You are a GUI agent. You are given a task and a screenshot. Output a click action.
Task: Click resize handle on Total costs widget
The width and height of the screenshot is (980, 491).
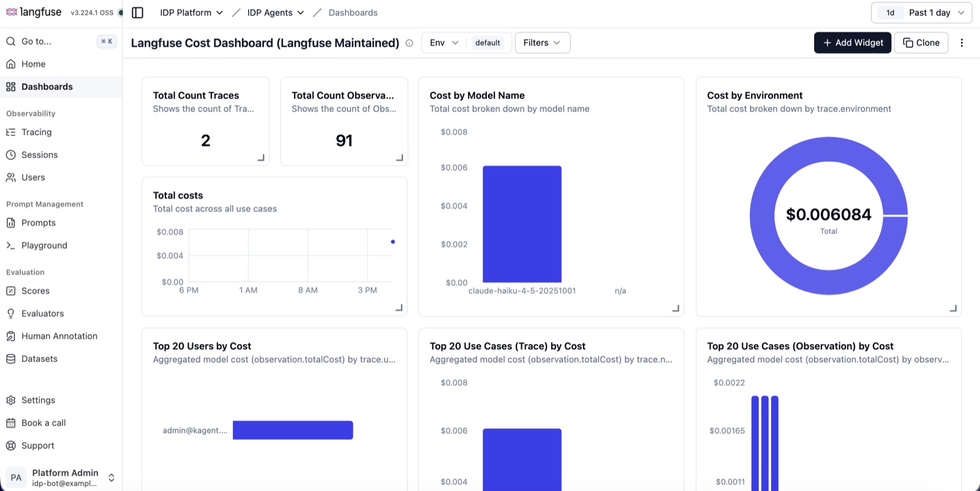(399, 308)
